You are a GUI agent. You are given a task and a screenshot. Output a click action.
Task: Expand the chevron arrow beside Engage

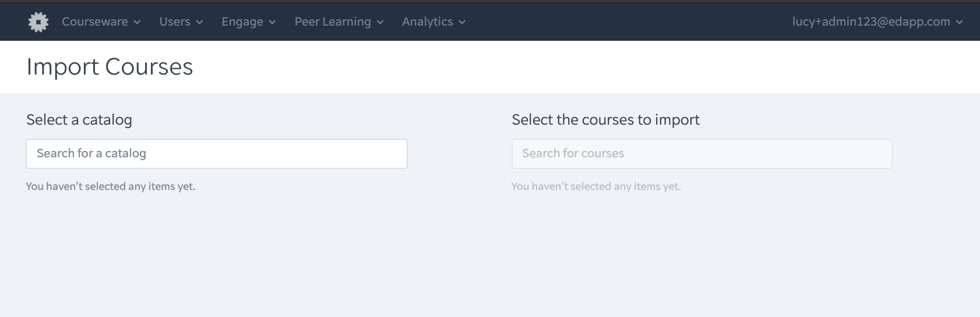(272, 22)
